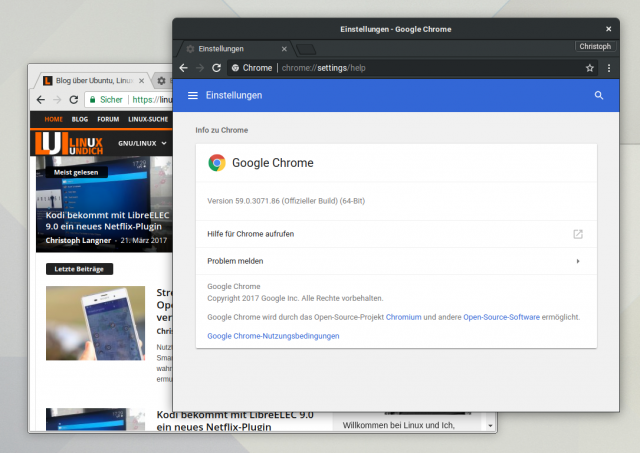640x453 pixels.
Task: Open LINUX-SUCHE menu on blog site
Action: tap(148, 119)
